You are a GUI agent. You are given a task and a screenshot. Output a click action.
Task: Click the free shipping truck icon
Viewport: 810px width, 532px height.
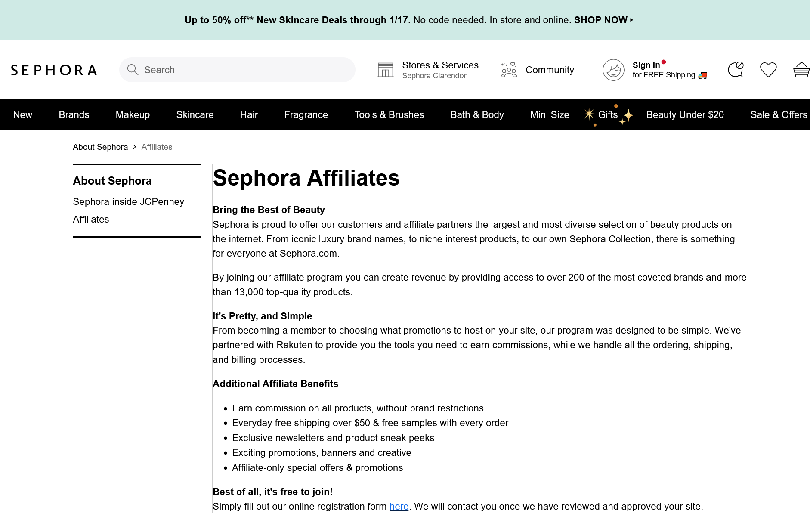tap(703, 76)
